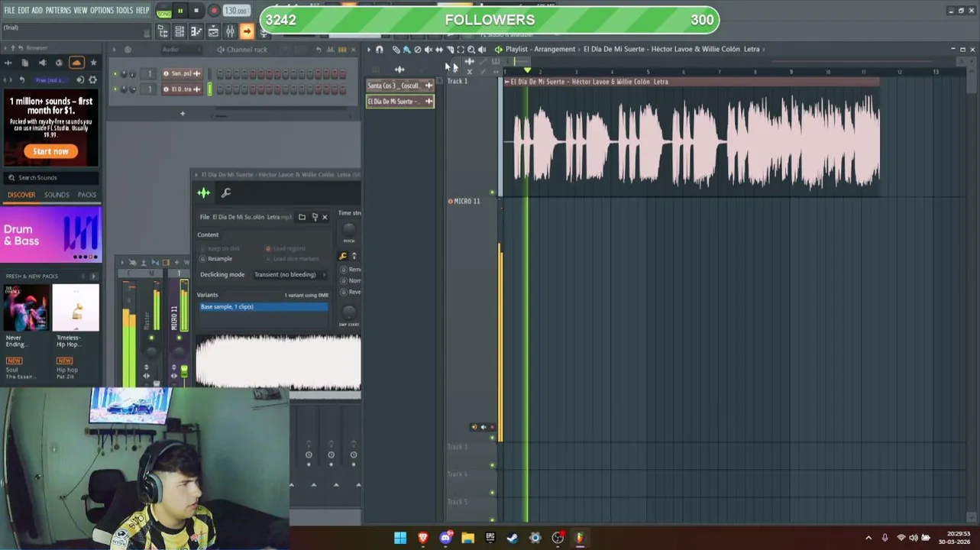Click the sampler PITCH knob

[x=349, y=228]
